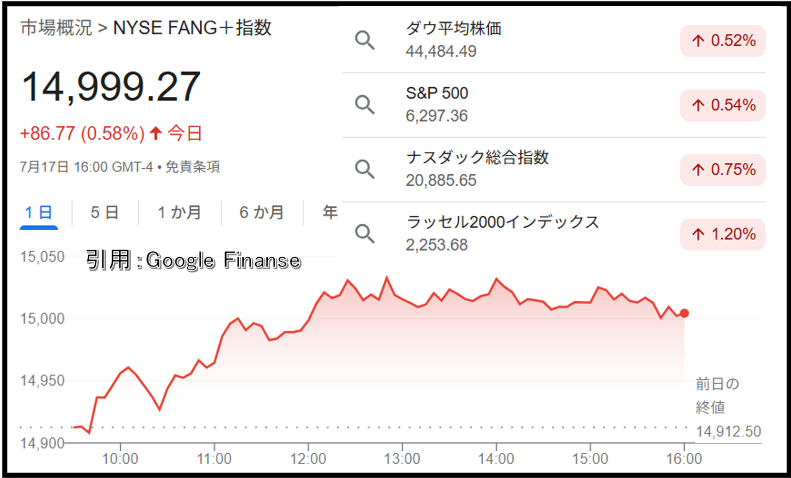791x478 pixels.
Task: Open the 市場概況 breadcrumb link
Action: tap(56, 28)
